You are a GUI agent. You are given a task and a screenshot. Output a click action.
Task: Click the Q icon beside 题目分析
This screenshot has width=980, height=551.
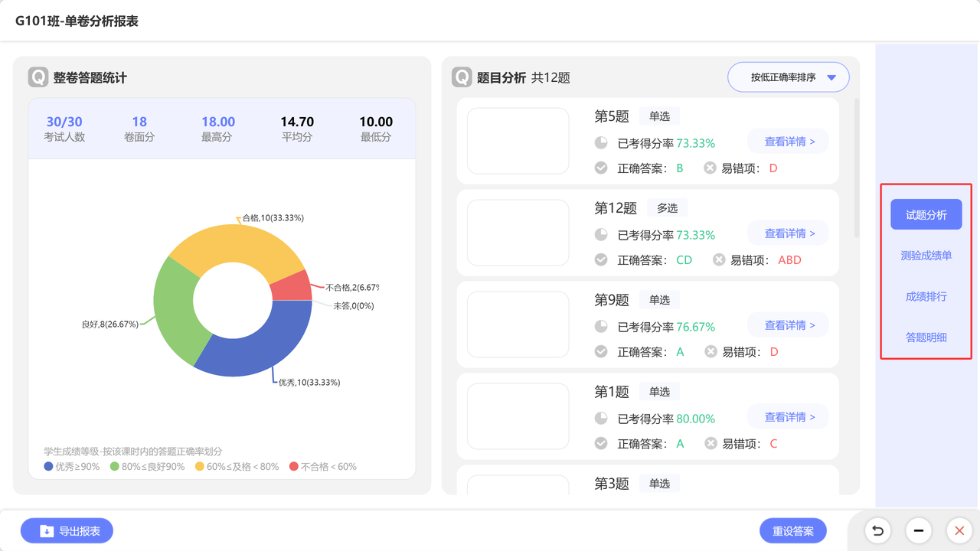click(462, 77)
